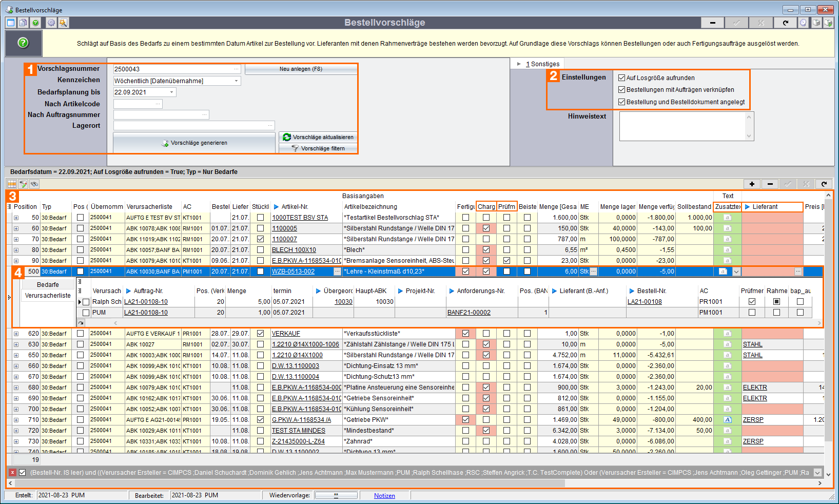Open order link LA21-00108 in Bestell-Nr. column
Screen dimensions: 839x504
click(x=645, y=302)
